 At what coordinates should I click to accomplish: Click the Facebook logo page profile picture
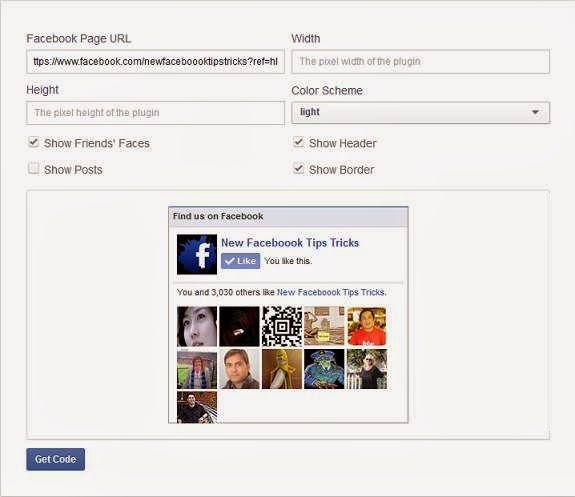197,254
